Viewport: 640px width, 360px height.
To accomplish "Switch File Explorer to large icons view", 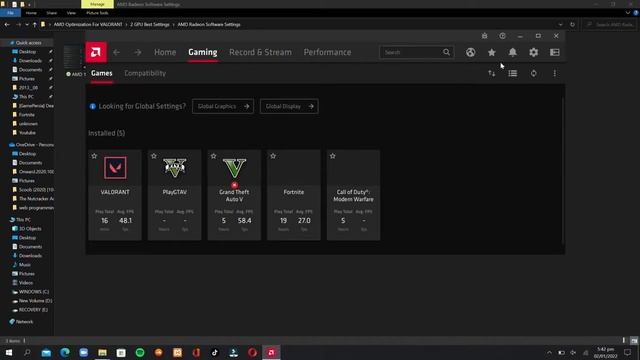I will pyautogui.click(x=634, y=340).
